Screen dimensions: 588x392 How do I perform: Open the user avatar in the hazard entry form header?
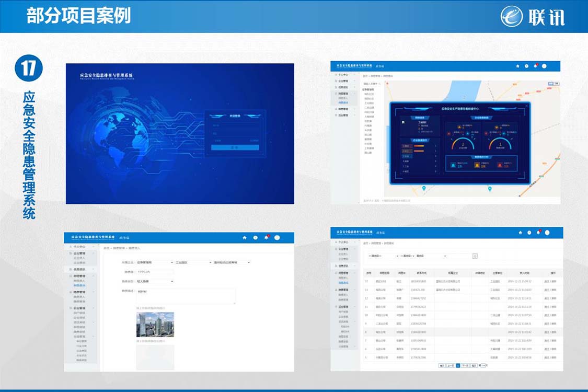point(277,237)
